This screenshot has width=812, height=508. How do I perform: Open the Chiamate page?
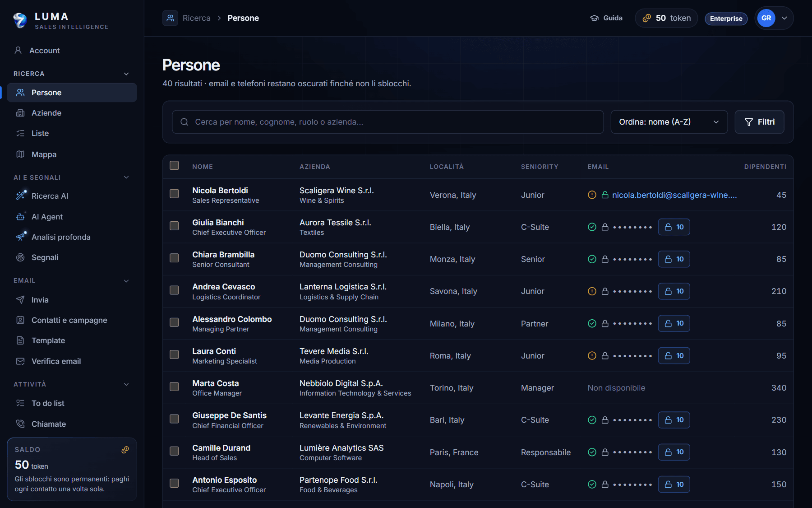[72, 424]
